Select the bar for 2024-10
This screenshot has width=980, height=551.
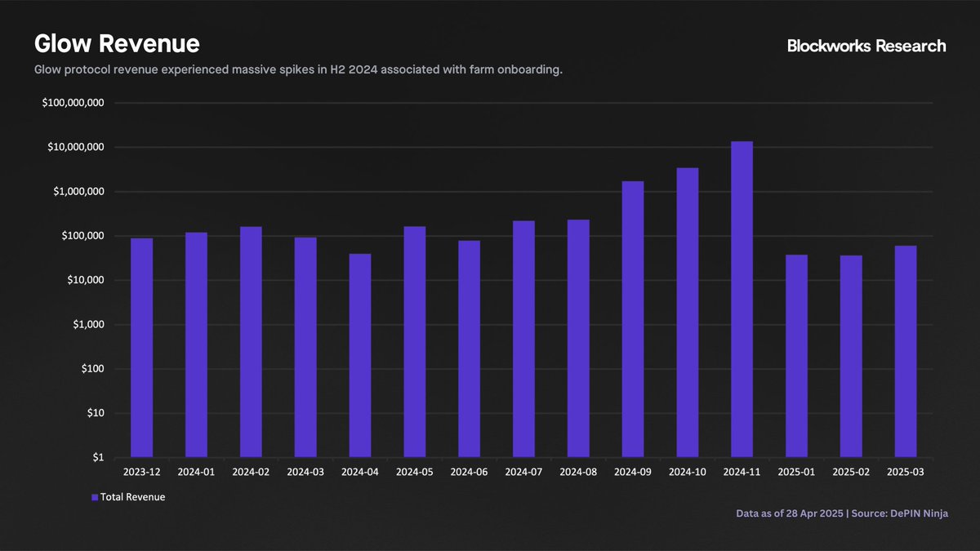point(687,312)
